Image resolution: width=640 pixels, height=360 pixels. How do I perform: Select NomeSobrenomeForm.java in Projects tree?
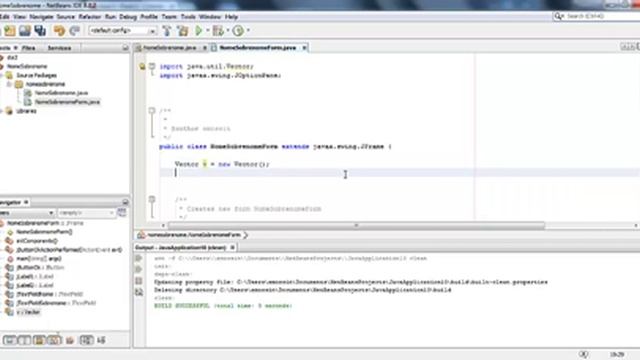point(67,102)
